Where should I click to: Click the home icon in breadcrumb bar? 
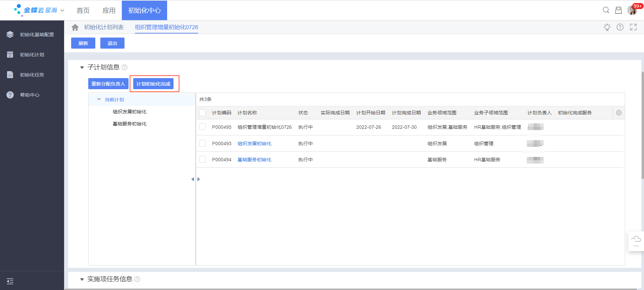[x=75, y=27]
